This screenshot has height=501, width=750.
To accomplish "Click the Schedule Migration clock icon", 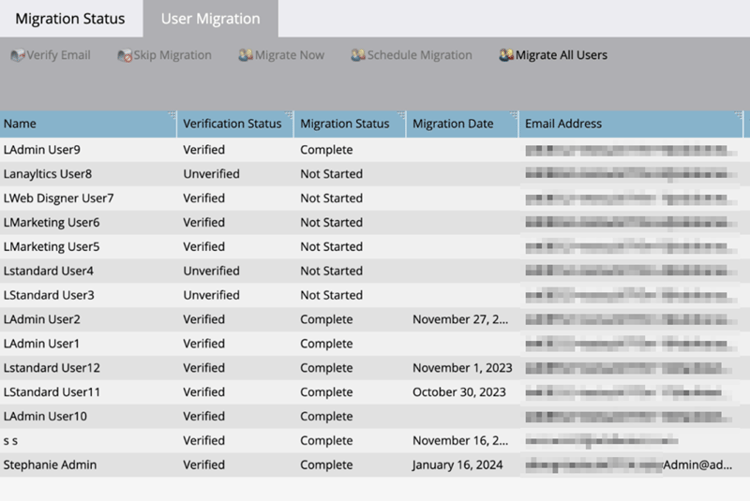I will click(358, 56).
